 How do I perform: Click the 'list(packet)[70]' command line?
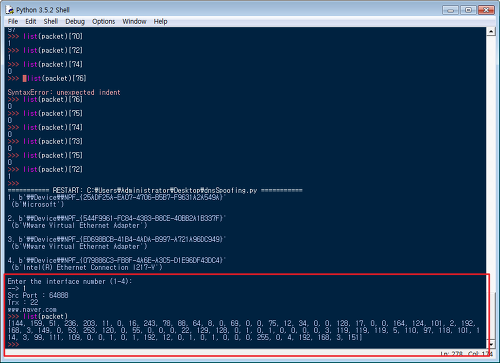point(45,36)
